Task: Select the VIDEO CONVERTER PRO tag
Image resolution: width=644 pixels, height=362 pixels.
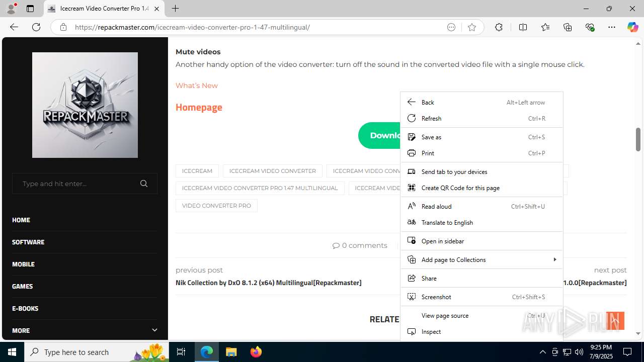Action: [216, 206]
